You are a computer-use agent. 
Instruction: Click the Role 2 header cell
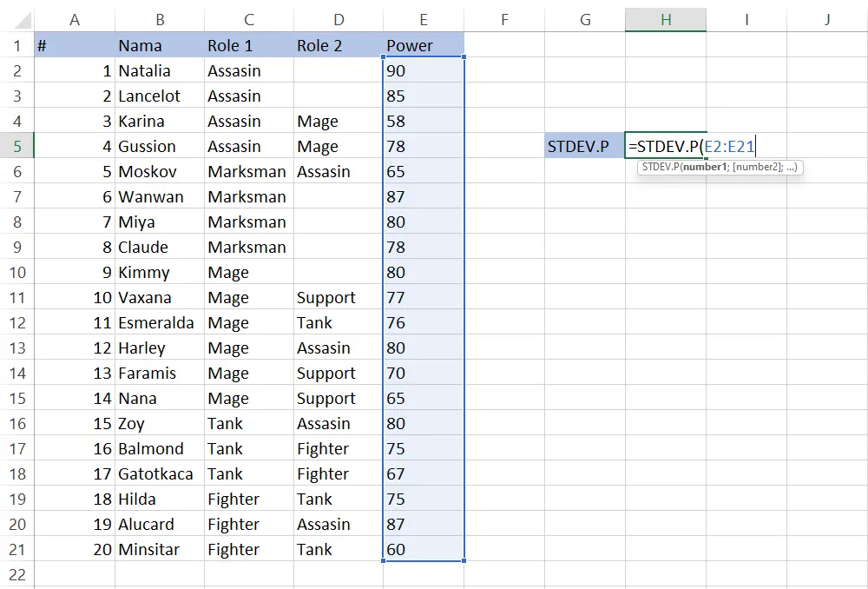pyautogui.click(x=339, y=45)
